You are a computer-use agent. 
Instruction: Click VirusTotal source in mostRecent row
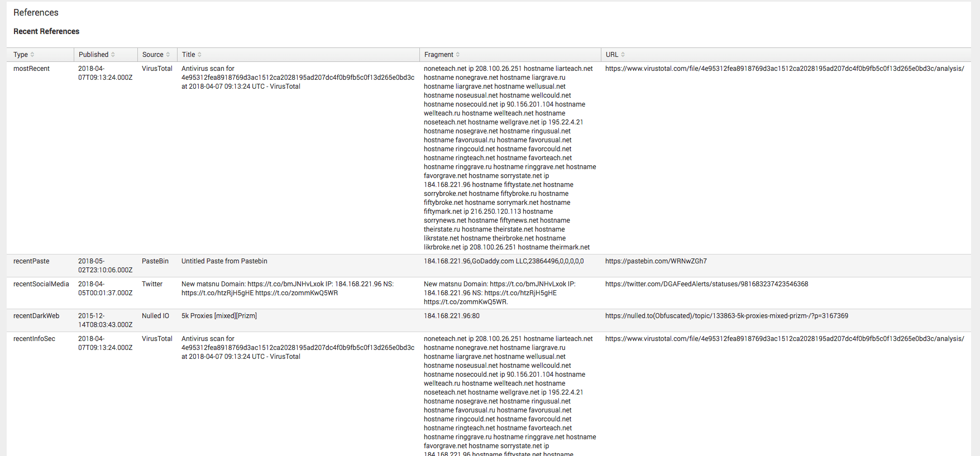click(157, 69)
